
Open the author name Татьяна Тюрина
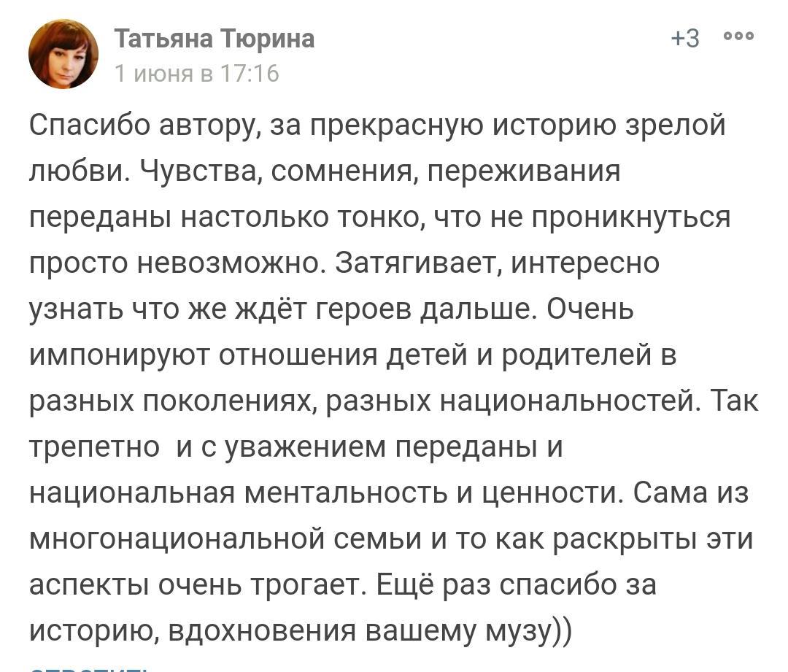pyautogui.click(x=215, y=38)
